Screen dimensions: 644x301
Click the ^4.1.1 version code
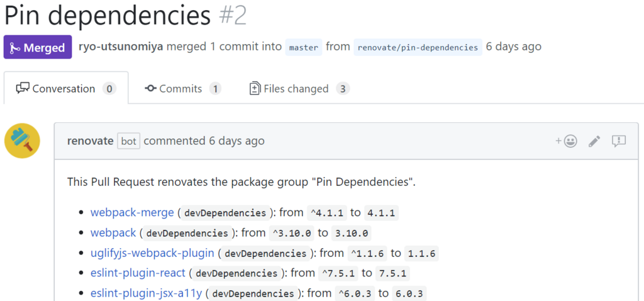tap(328, 213)
